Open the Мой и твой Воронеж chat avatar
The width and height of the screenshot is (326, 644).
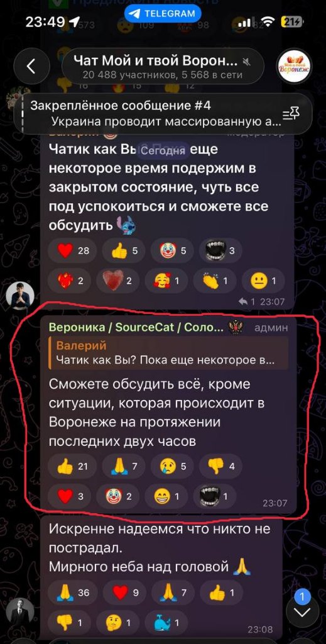[x=294, y=65]
